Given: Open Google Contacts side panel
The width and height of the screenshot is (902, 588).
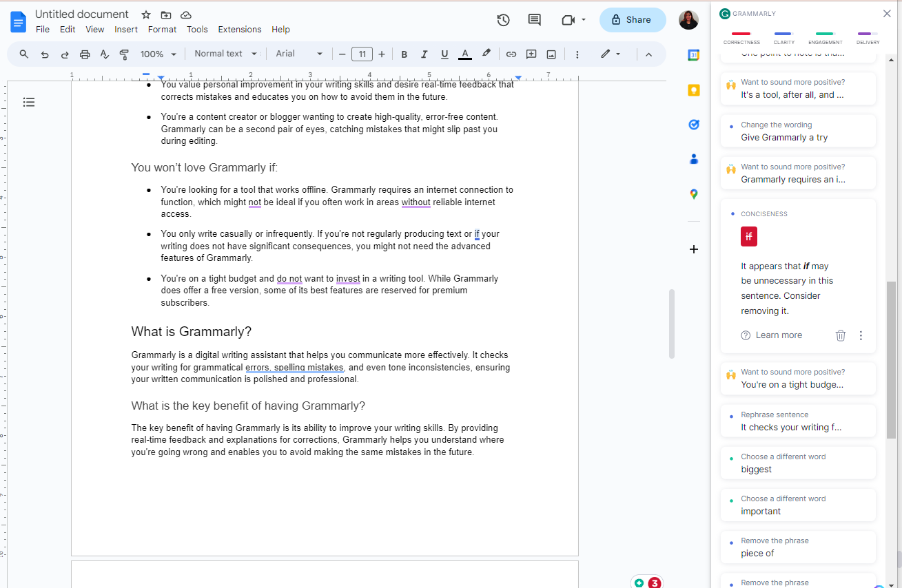Looking at the screenshot, I should point(694,159).
